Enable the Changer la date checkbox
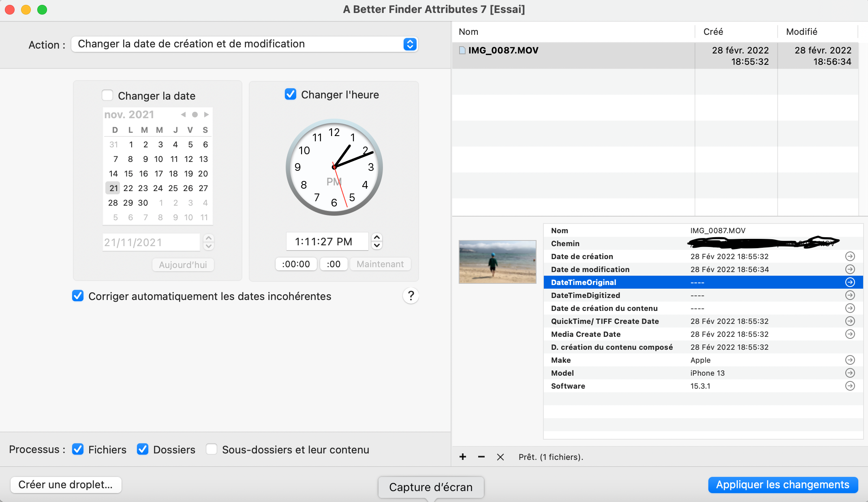The width and height of the screenshot is (868, 502). 107,96
